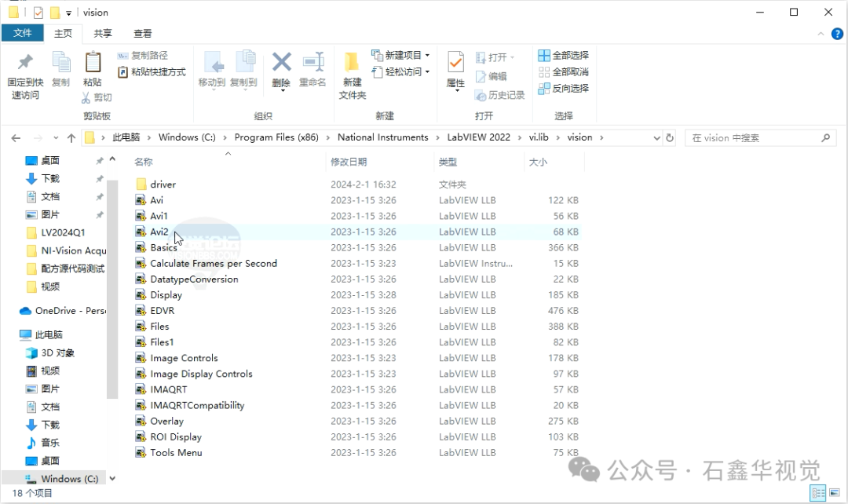Click the Back navigation arrow
Viewport: 848px width, 504px height.
(16, 138)
